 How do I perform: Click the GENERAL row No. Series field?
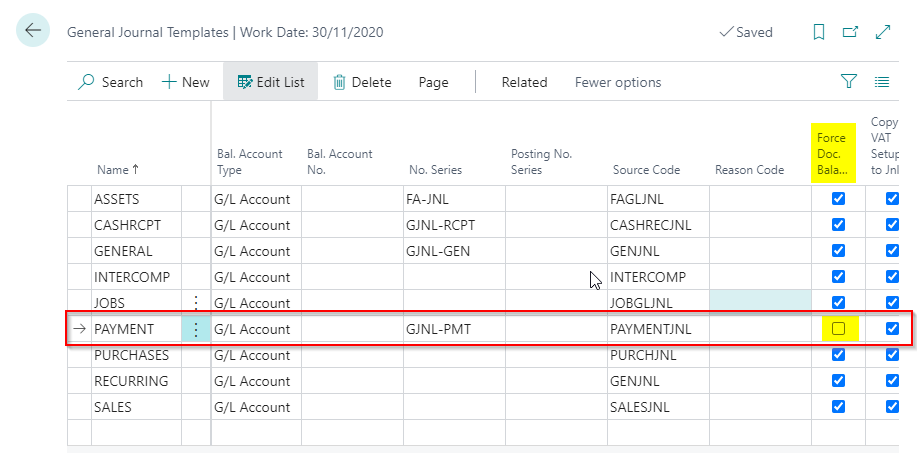coord(454,251)
